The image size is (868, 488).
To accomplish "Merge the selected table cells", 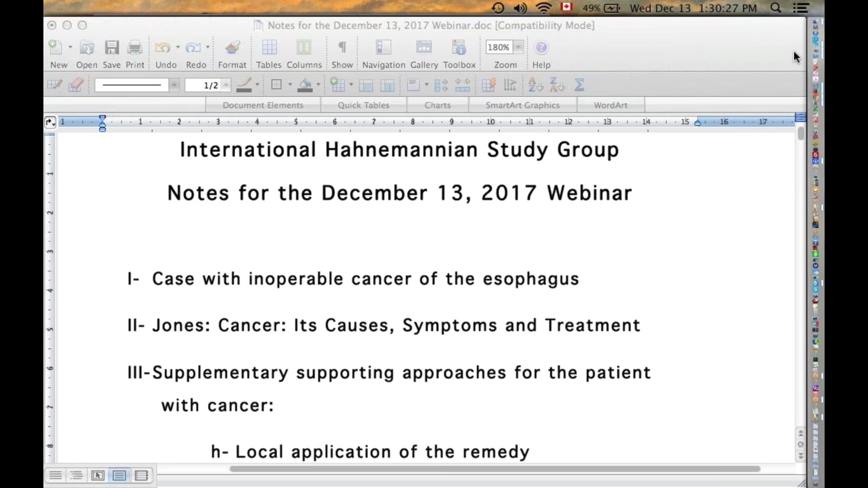I will click(x=367, y=85).
